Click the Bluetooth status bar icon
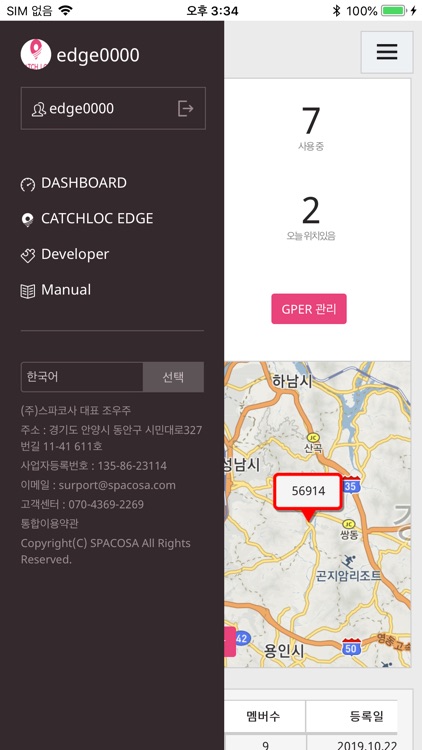The height and width of the screenshot is (750, 422). tap(336, 11)
